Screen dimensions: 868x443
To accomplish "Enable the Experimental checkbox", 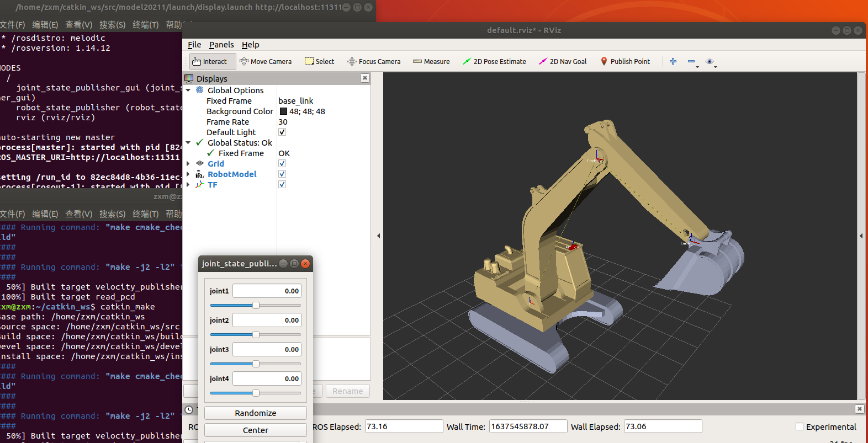I will click(x=800, y=426).
